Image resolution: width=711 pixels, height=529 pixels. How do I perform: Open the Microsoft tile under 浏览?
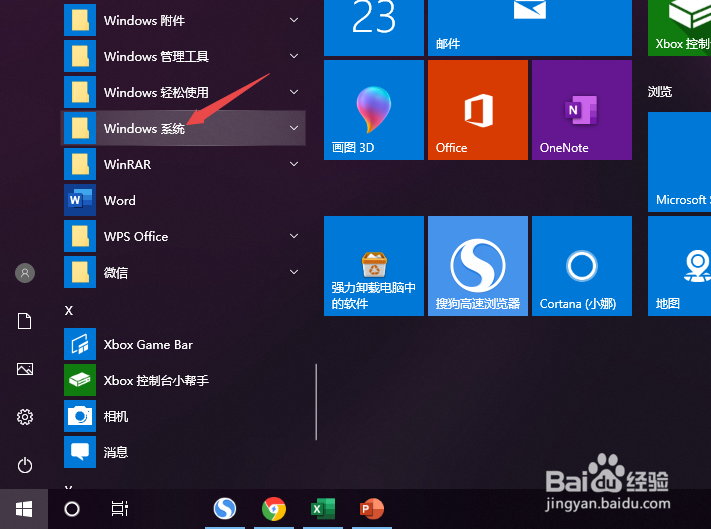[x=679, y=162]
